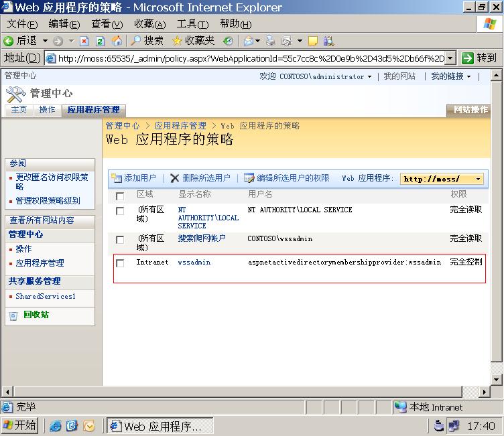This screenshot has height=436, width=504.
Task: Open the 查看(V) View menu
Action: pos(107,24)
